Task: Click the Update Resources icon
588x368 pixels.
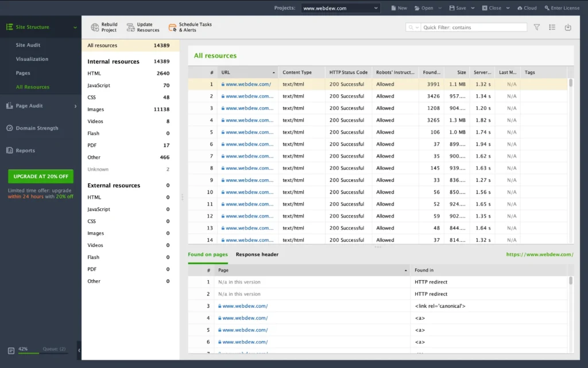Action: (131, 26)
